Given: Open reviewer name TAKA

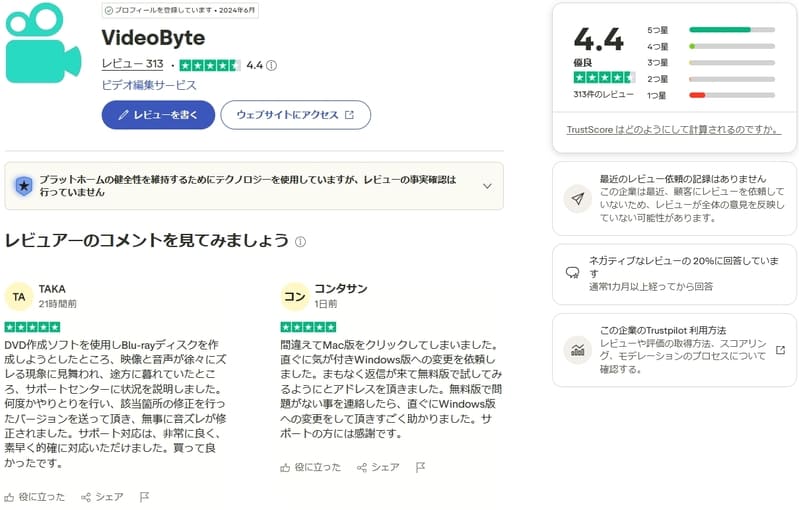Looking at the screenshot, I should pyautogui.click(x=52, y=289).
